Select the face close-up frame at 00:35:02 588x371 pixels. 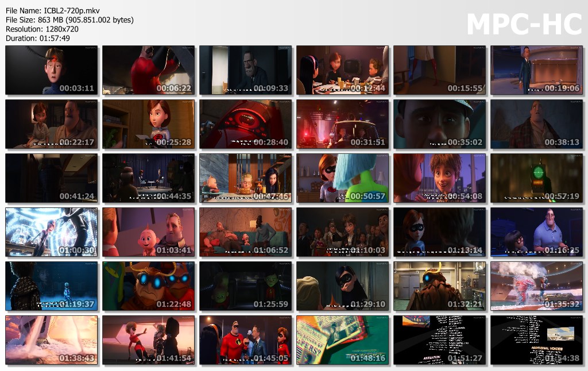coord(439,124)
